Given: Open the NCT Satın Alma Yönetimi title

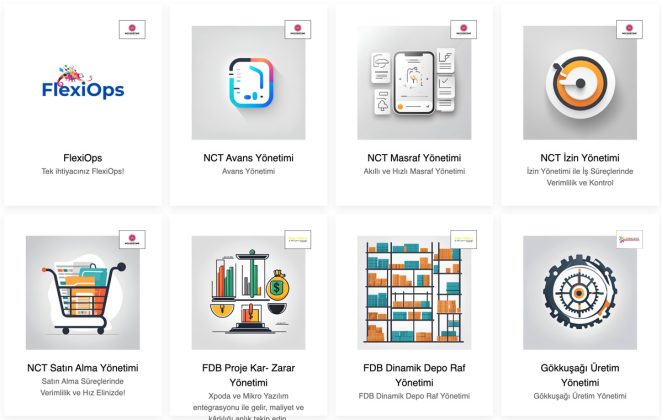Looking at the screenshot, I should [x=83, y=368].
